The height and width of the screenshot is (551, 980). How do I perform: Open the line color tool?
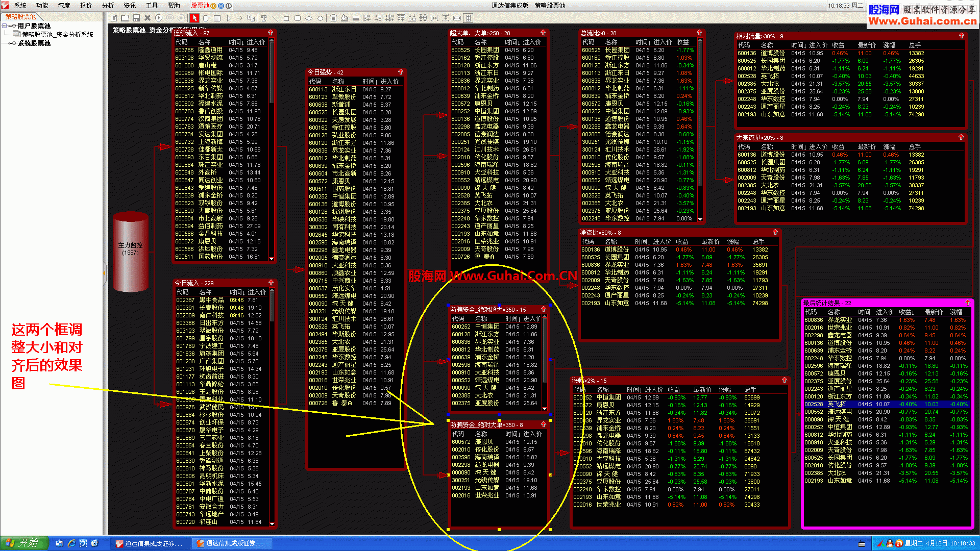pyautogui.click(x=356, y=18)
